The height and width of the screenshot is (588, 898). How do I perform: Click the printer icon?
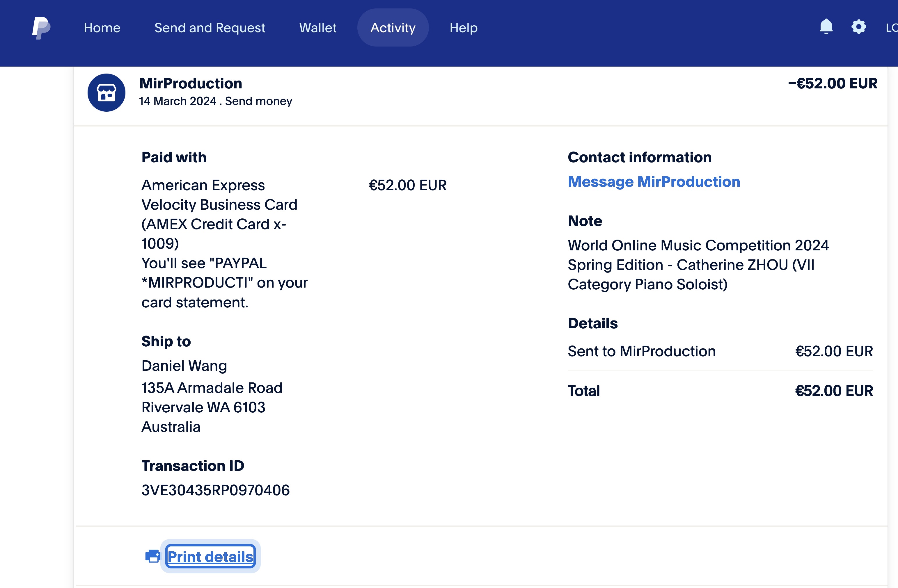click(x=152, y=556)
